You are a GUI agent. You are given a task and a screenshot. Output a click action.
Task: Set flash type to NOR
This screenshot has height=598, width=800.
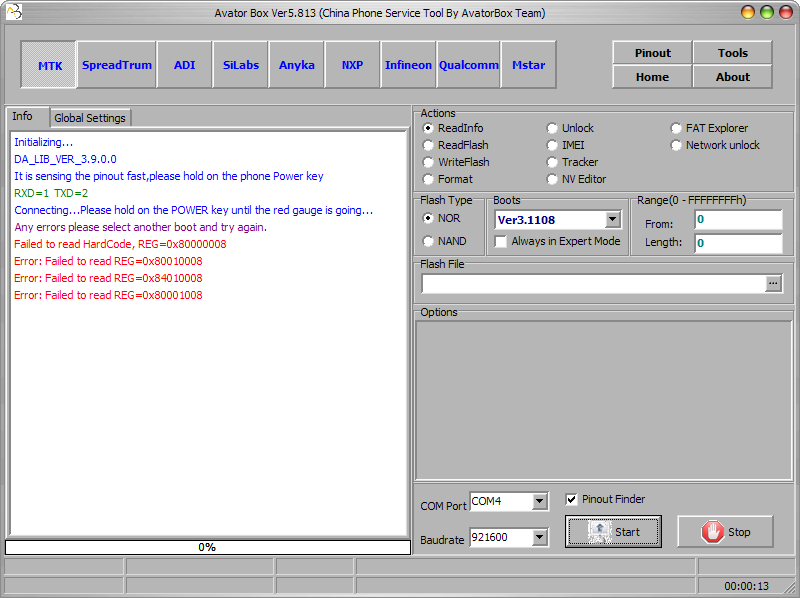point(442,218)
